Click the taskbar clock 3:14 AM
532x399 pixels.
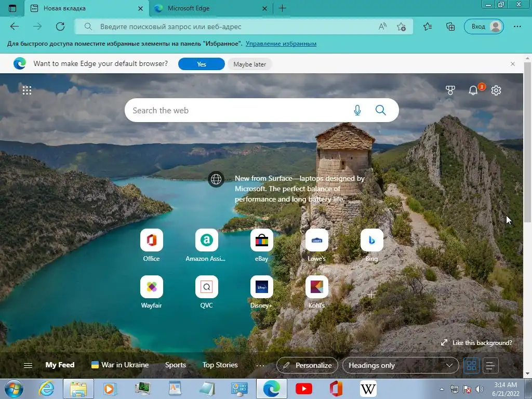coord(506,389)
